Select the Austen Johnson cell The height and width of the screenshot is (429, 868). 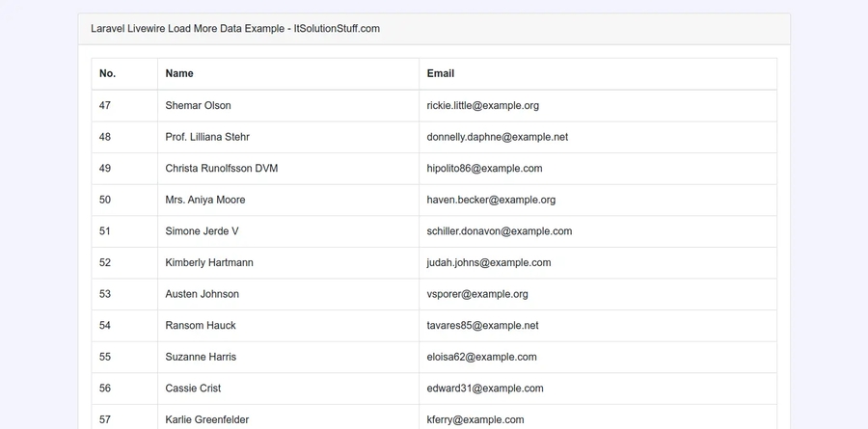pos(202,294)
